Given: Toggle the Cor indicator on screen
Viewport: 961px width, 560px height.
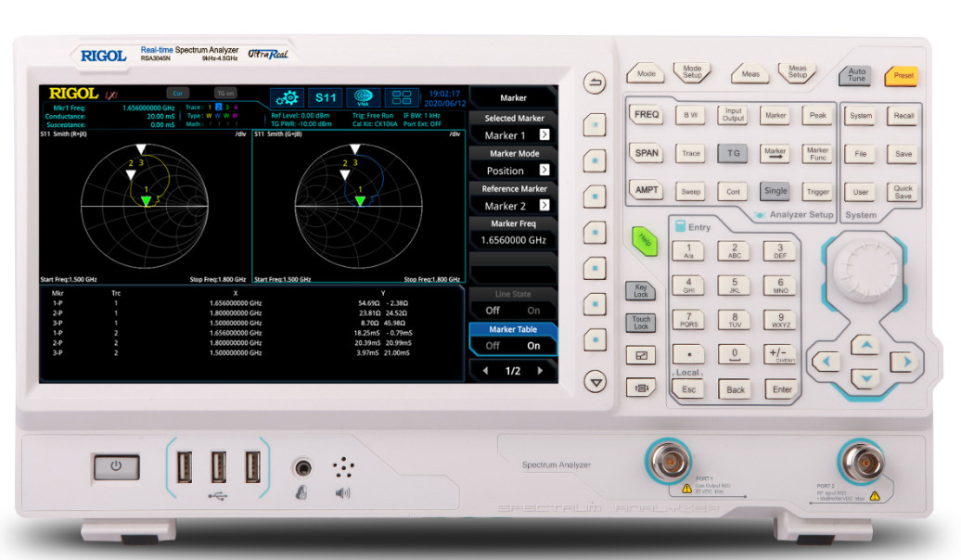Looking at the screenshot, I should coord(178,93).
